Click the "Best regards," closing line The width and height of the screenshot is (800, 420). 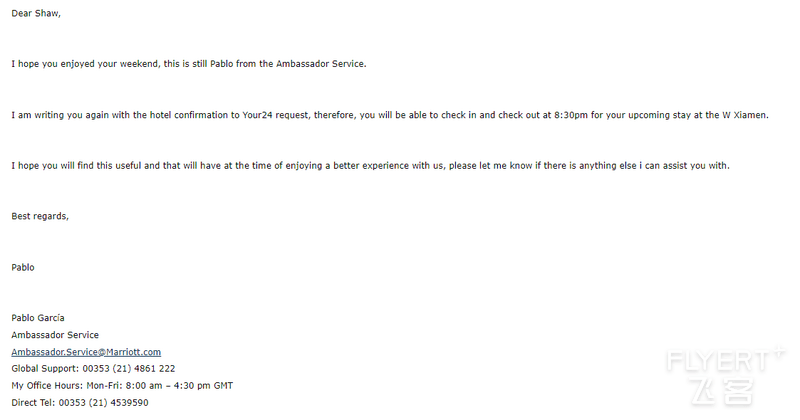pyautogui.click(x=40, y=216)
